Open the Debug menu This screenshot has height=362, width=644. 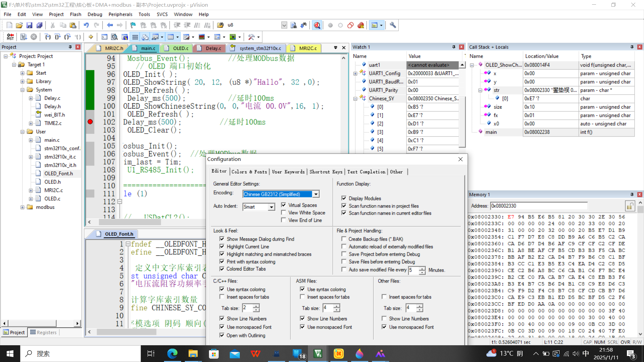[x=95, y=14]
